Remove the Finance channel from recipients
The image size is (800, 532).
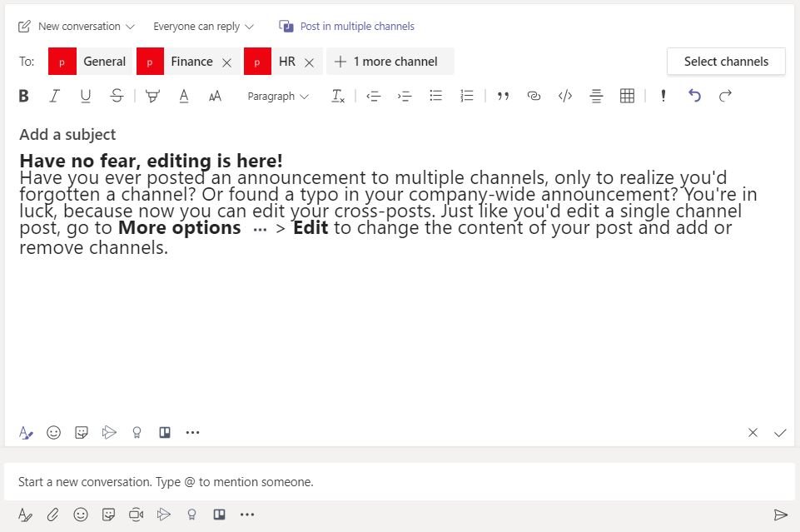pyautogui.click(x=227, y=61)
